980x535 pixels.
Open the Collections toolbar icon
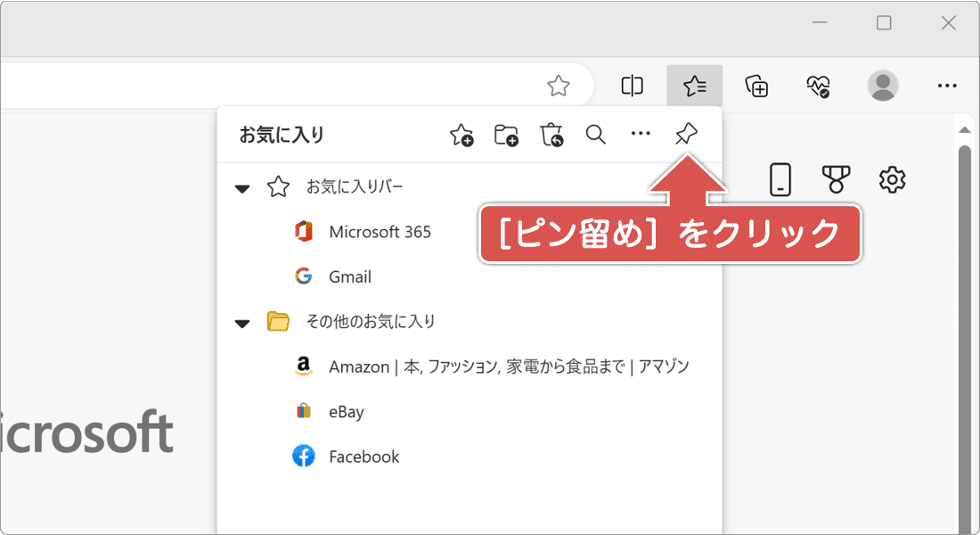click(756, 86)
